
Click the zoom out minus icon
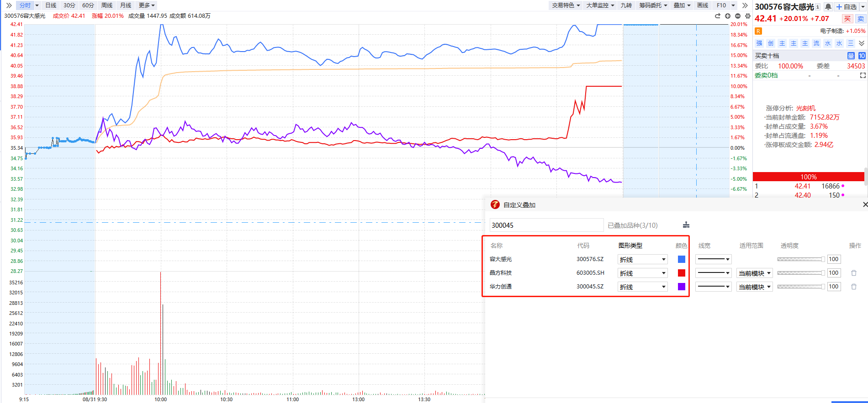point(738,16)
